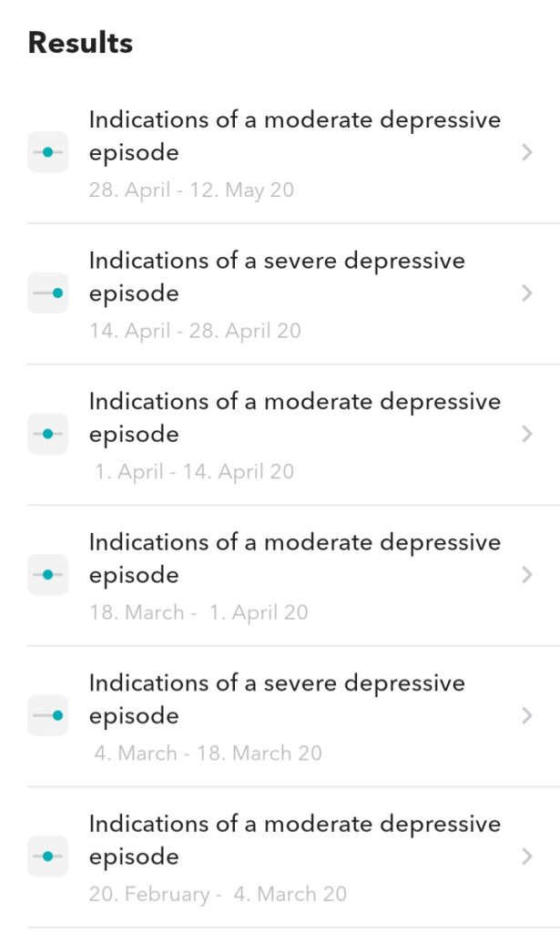560x944 pixels.
Task: Click the Results heading
Action: 80,43
